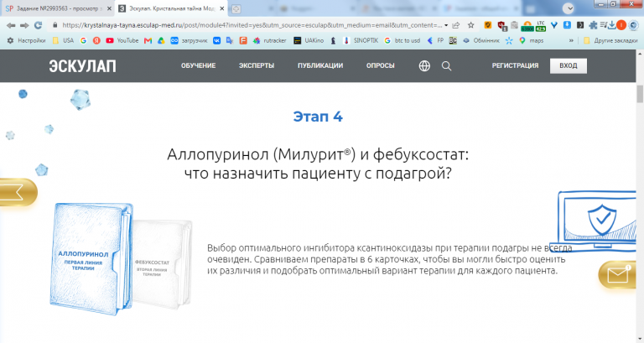This screenshot has height=343, width=644.
Task: Open the tab search dropdown button
Action: [x=569, y=8]
